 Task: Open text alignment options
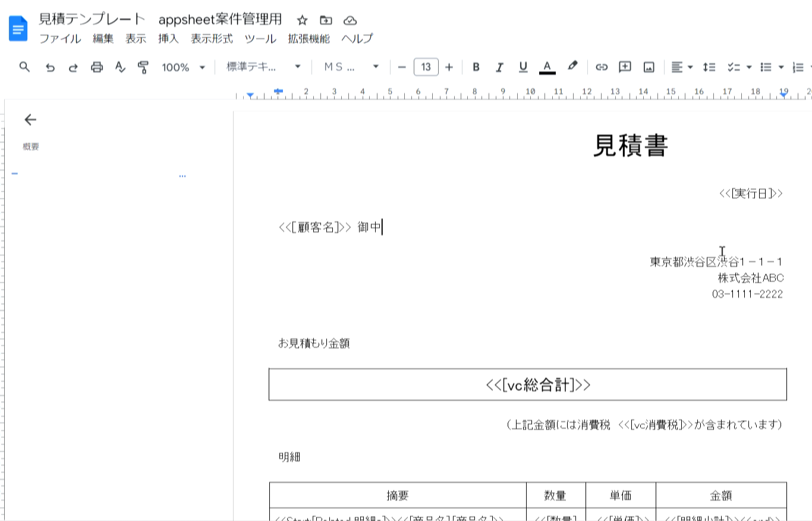click(682, 67)
